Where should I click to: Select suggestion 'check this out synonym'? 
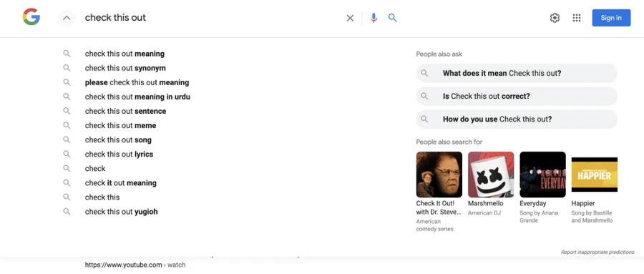click(125, 68)
